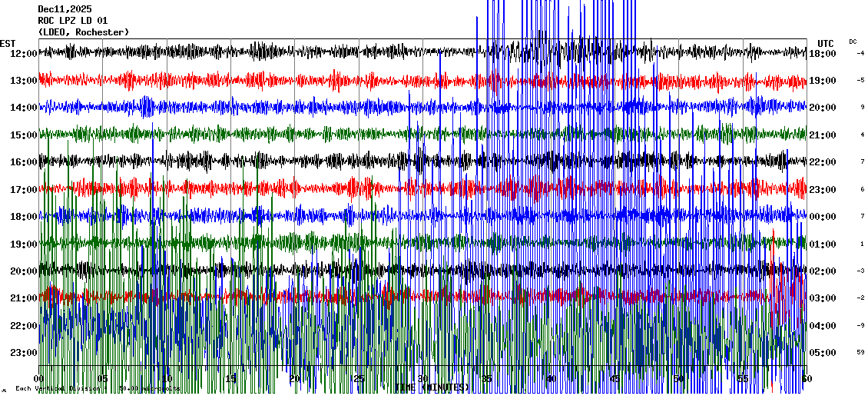Screen dimensions: 868x399
Task: Click DC value -3 beside UTC 02:00
Action: (861, 271)
